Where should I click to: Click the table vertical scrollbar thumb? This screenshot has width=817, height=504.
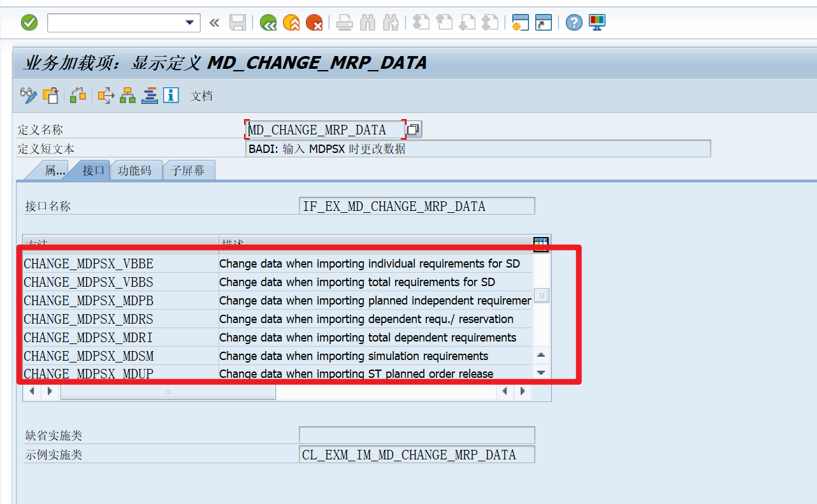[x=541, y=296]
